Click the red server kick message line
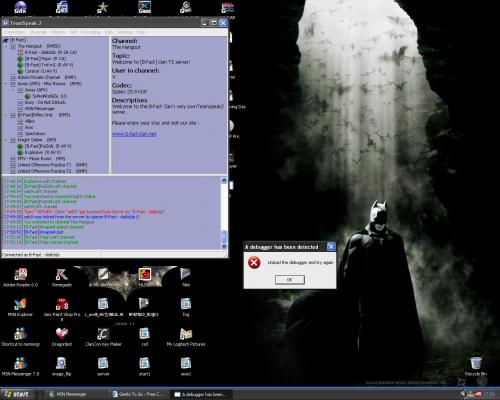The height and width of the screenshot is (400, 500). click(84, 212)
